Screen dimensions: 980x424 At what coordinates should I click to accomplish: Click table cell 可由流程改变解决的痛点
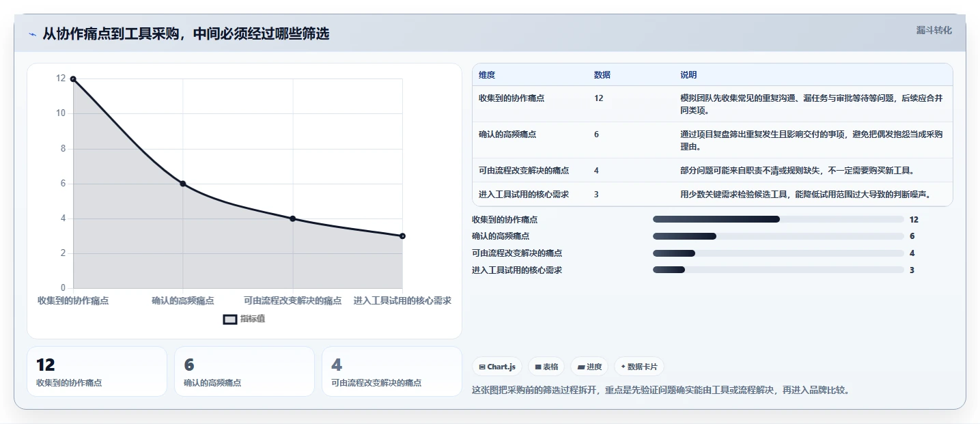click(x=524, y=171)
